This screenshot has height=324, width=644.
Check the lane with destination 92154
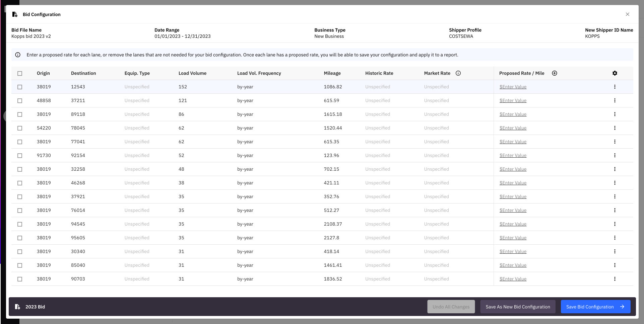click(20, 156)
